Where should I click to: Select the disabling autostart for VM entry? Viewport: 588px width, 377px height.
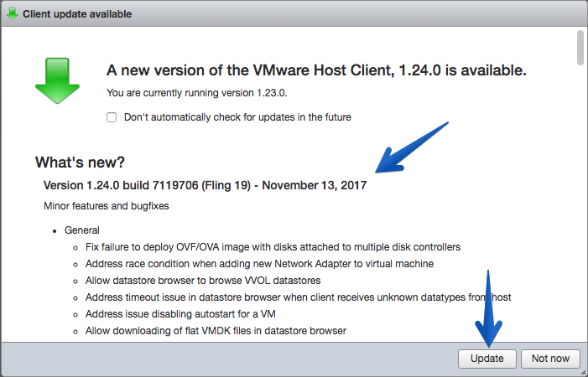180,313
